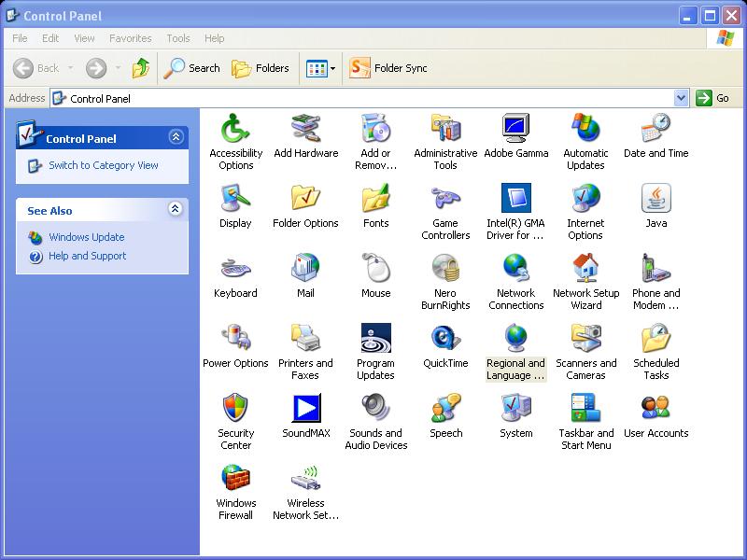This screenshot has height=560, width=747.
Task: Open the Favorites menu
Action: [x=130, y=38]
